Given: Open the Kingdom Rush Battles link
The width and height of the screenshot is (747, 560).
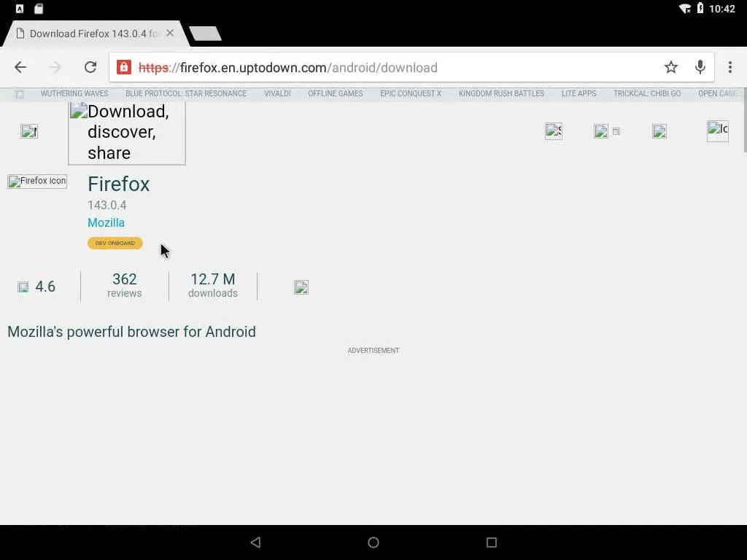Looking at the screenshot, I should coord(501,94).
